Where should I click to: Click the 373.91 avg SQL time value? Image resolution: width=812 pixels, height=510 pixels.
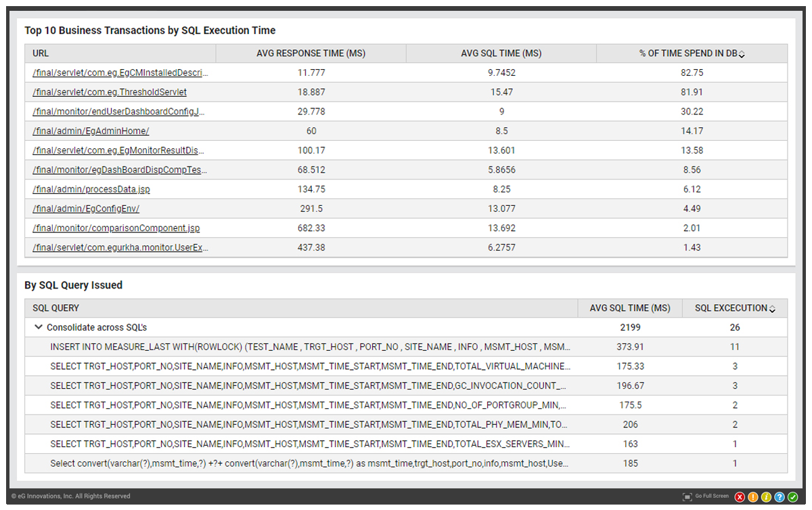point(630,347)
